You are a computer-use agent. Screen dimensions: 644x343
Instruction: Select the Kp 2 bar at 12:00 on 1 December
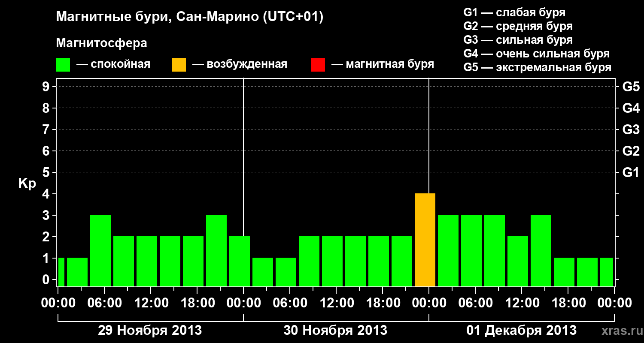[x=518, y=261]
